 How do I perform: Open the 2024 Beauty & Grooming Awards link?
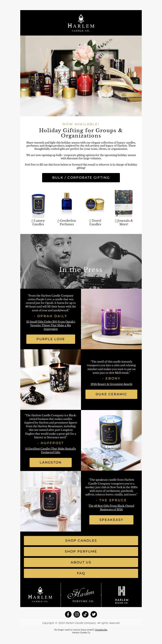click(111, 384)
